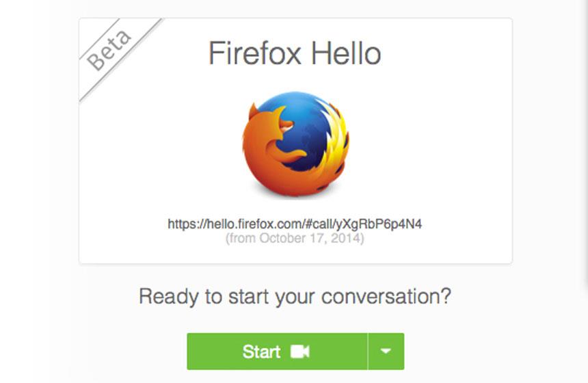Click the call ID "yXgRbP6p4N4" in the URL

click(379, 224)
